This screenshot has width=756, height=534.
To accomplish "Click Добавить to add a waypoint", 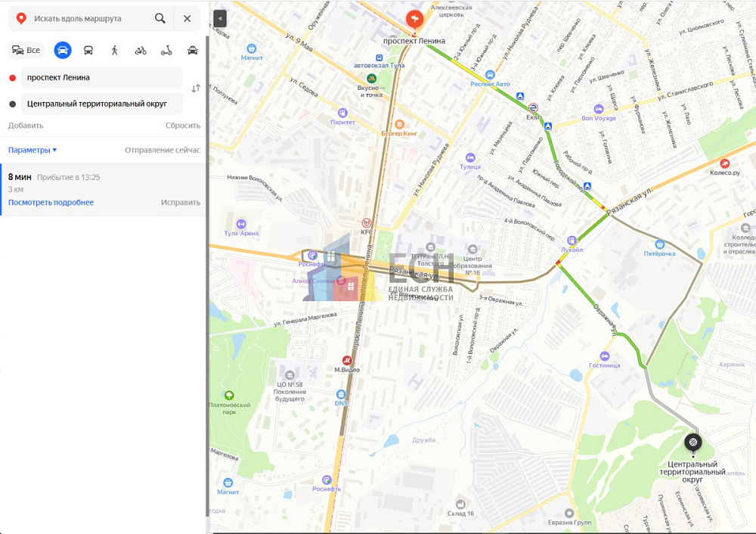I will [x=26, y=126].
